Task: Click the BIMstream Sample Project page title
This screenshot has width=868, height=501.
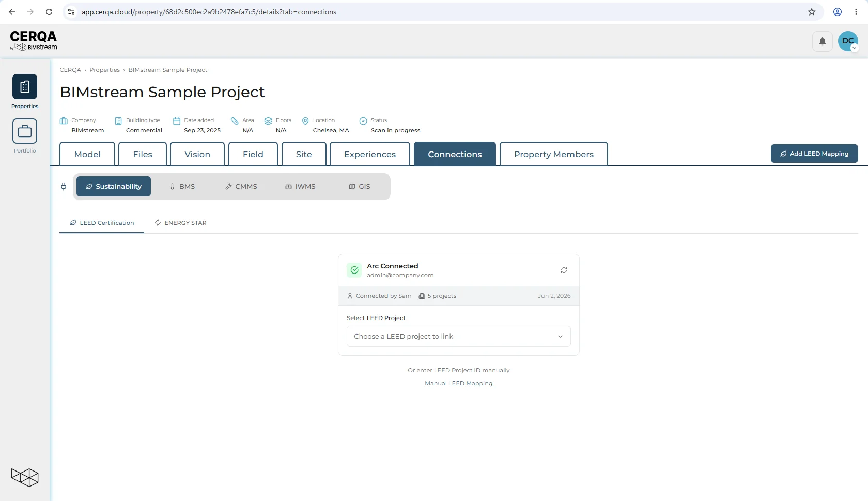Action: click(x=162, y=92)
